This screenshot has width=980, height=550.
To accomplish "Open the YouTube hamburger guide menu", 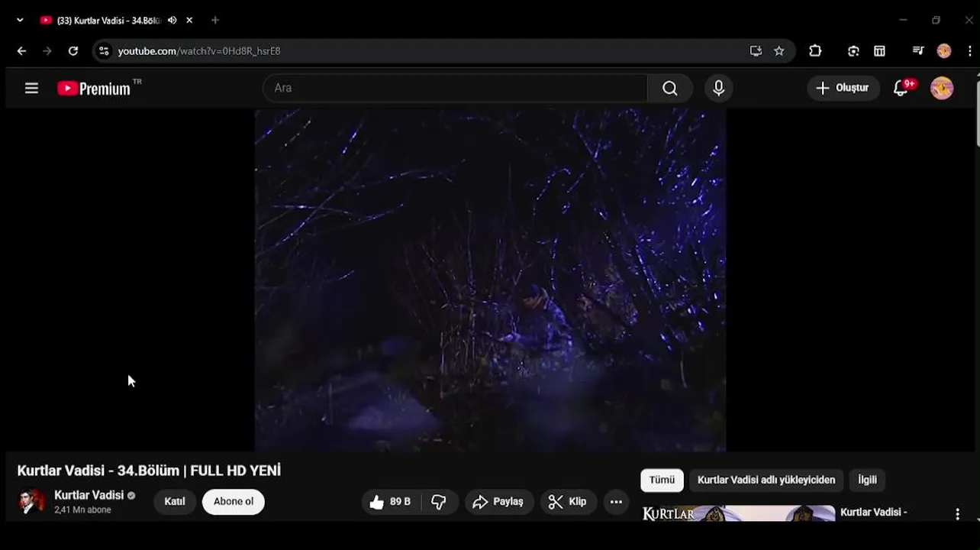I will click(x=31, y=88).
